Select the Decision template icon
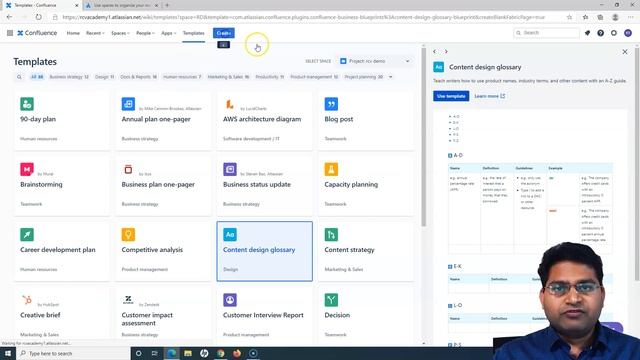Viewport: 640px width, 360px height. [x=331, y=300]
